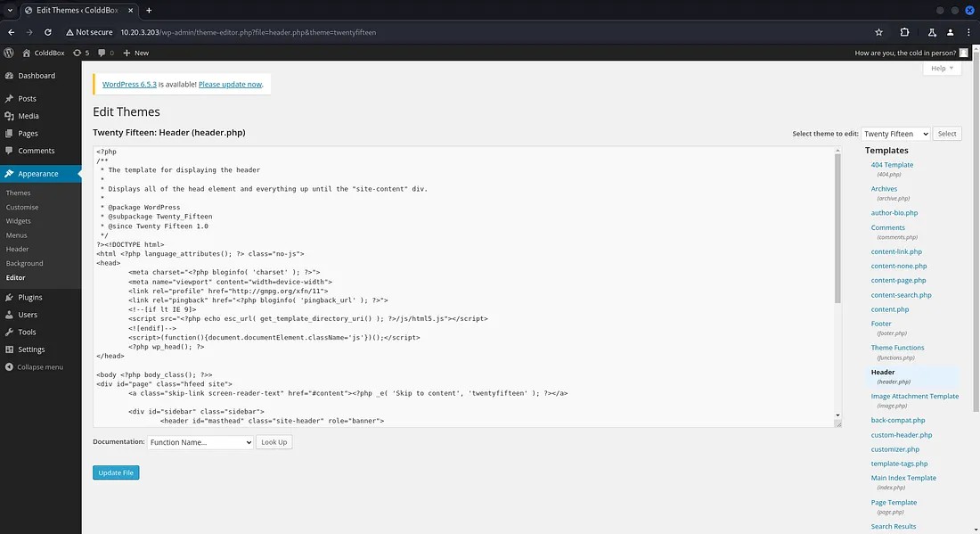980x534 pixels.
Task: Open the Twenty Fifteen theme selector dropdown
Action: coord(895,133)
